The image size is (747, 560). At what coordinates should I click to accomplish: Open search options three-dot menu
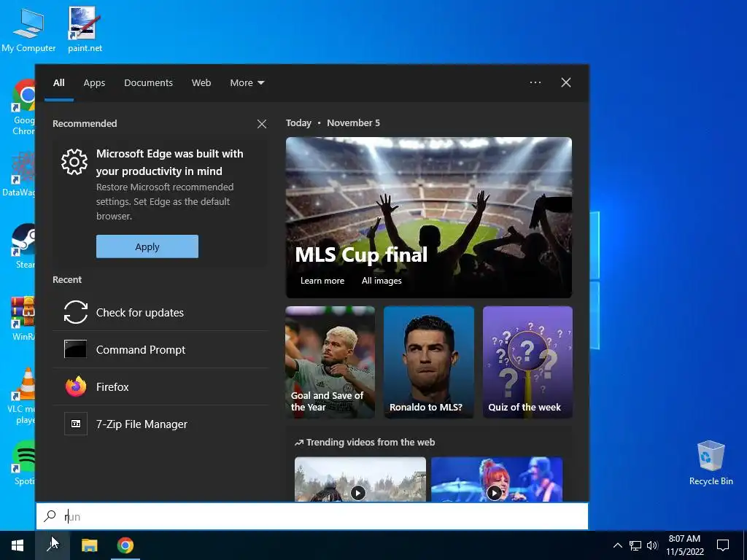click(x=535, y=82)
